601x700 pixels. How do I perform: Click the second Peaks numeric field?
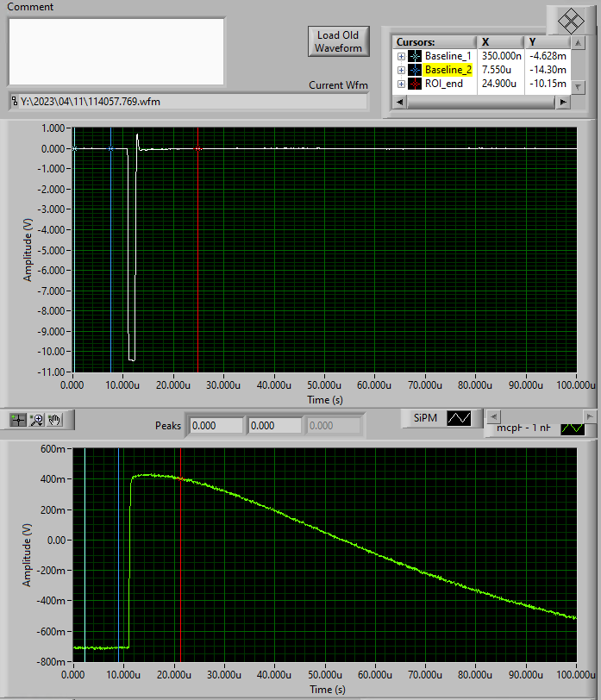coord(274,426)
